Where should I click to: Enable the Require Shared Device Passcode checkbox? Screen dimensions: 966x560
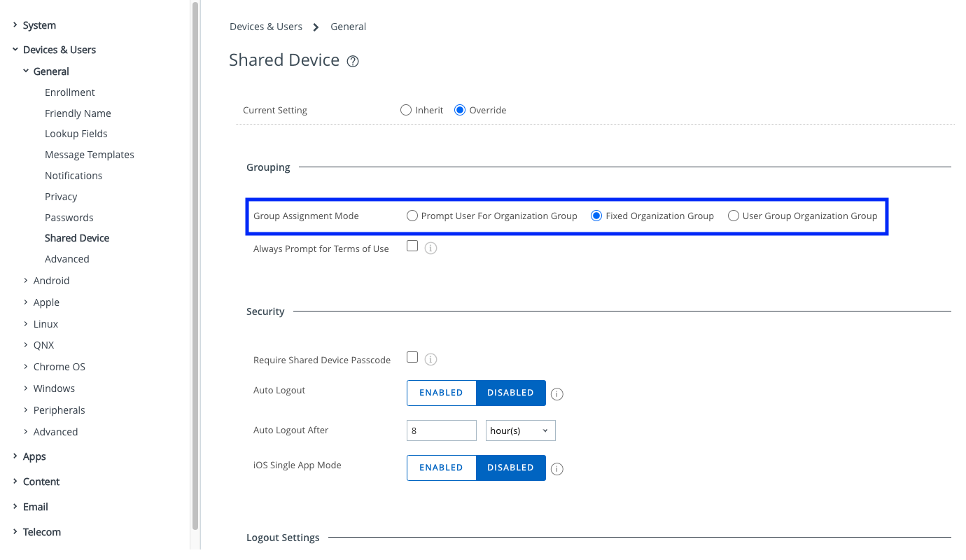(412, 357)
